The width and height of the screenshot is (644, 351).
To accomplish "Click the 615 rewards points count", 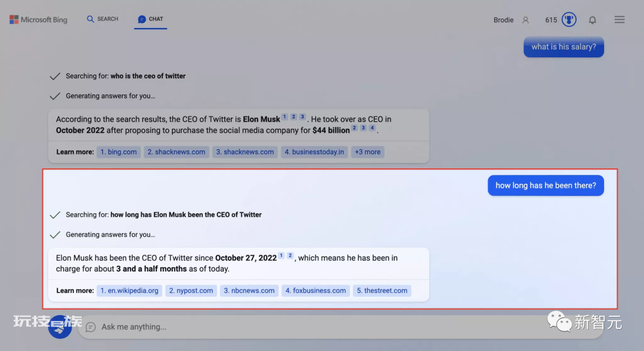I will (551, 20).
